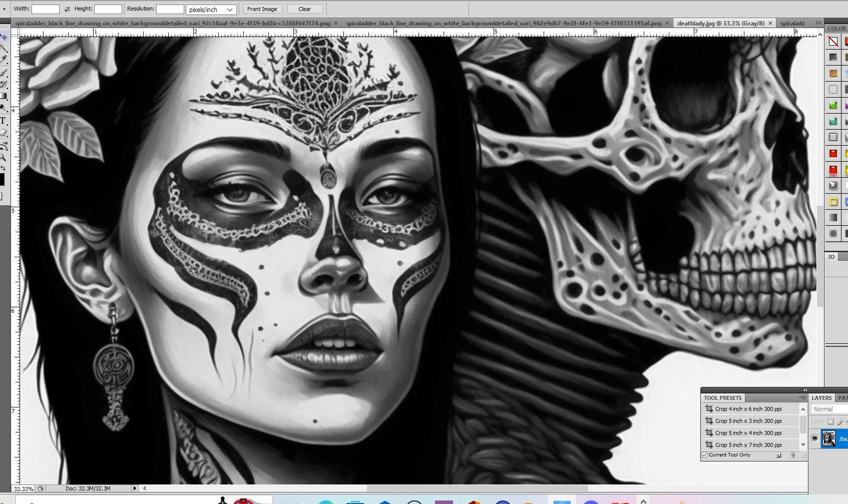The height and width of the screenshot is (504, 848).
Task: Select the Type tool
Action: [3, 121]
